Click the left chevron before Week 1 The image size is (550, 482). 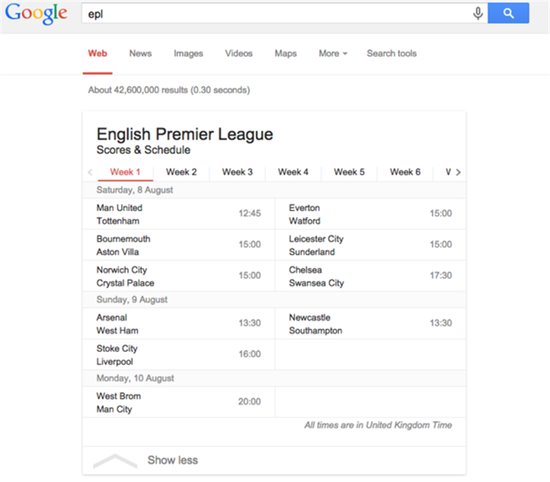coord(90,172)
